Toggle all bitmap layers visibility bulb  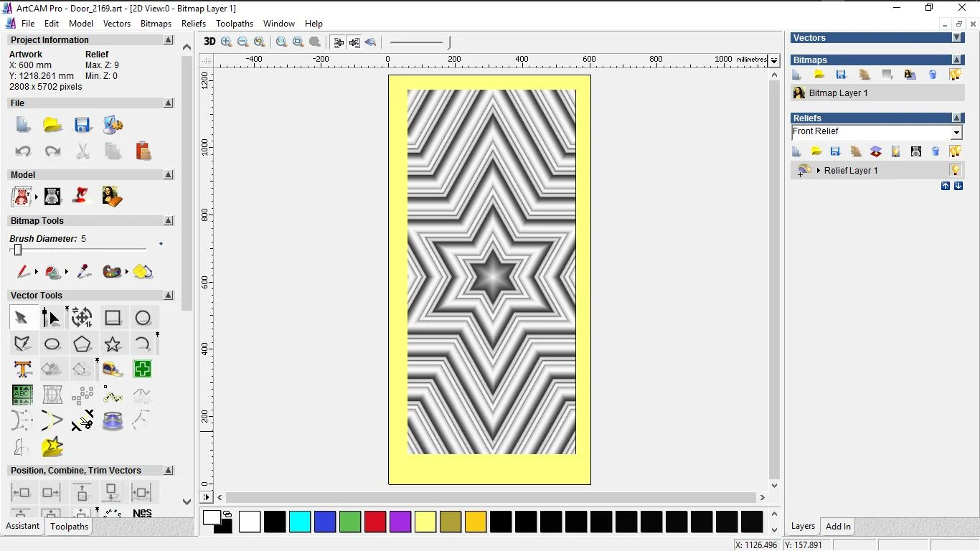click(x=955, y=75)
